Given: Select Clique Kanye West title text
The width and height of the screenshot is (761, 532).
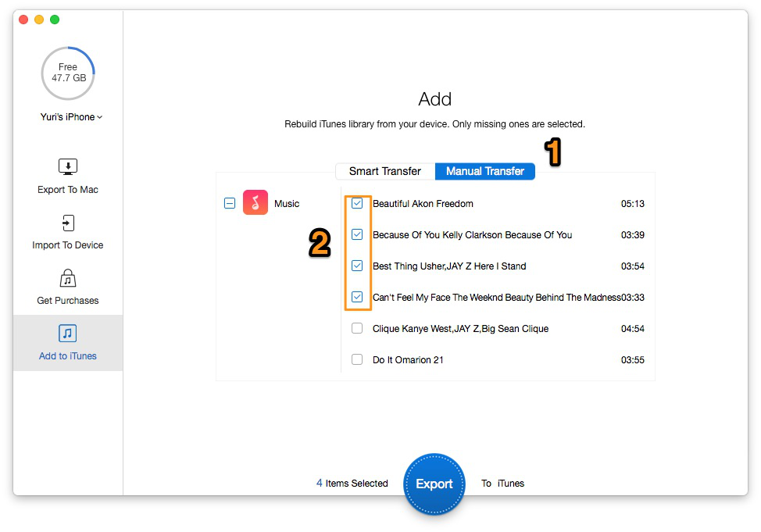Looking at the screenshot, I should 460,329.
